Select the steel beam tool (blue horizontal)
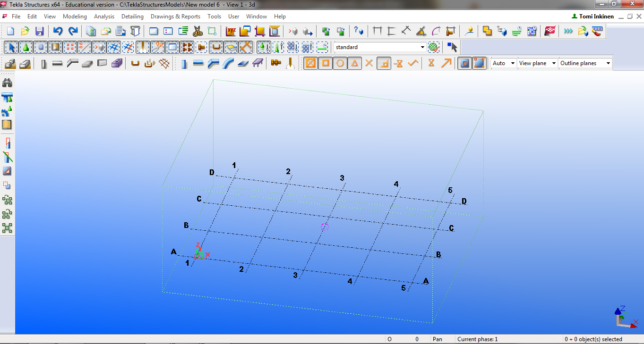 click(x=198, y=63)
